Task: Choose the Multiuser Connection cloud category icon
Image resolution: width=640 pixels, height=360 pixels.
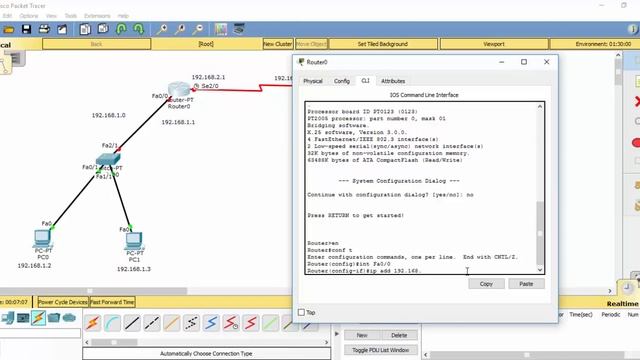Action: click(69, 317)
